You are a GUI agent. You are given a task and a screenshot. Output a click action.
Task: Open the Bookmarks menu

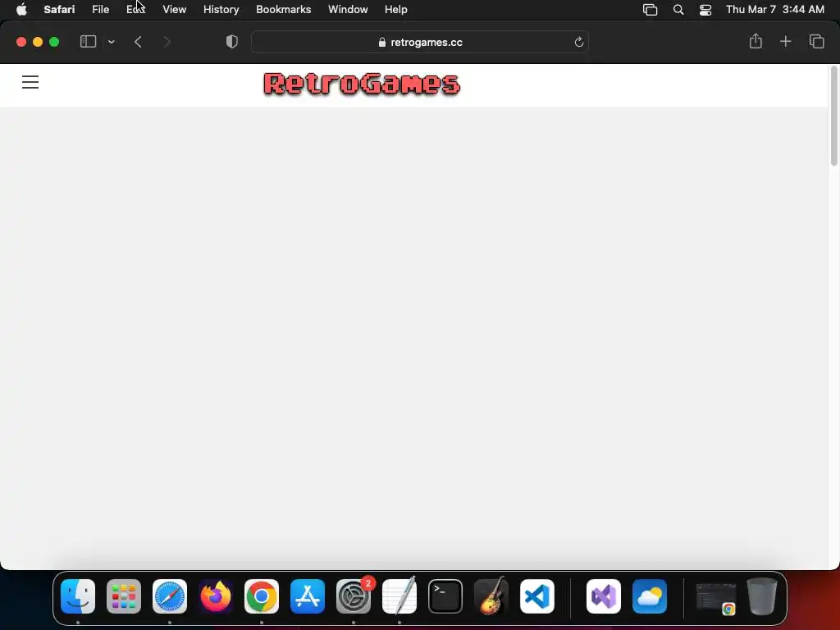click(283, 9)
